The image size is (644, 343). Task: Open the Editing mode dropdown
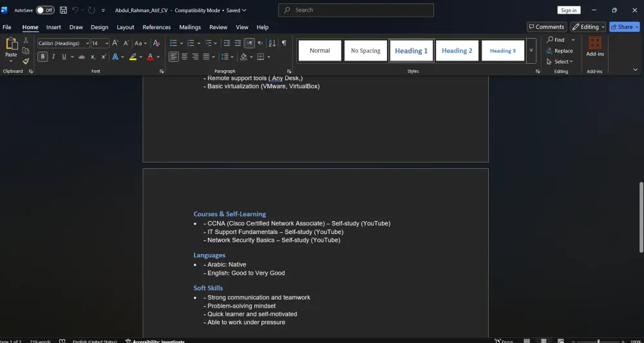[588, 26]
